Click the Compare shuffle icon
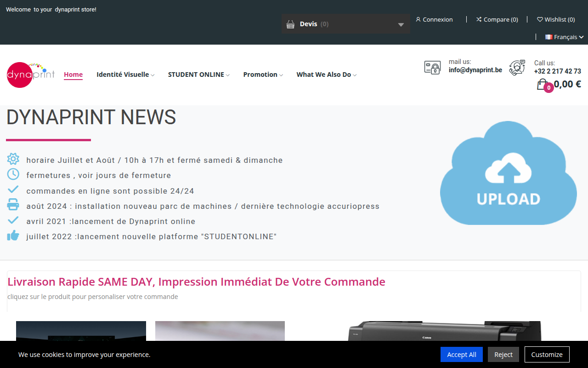 (479, 19)
